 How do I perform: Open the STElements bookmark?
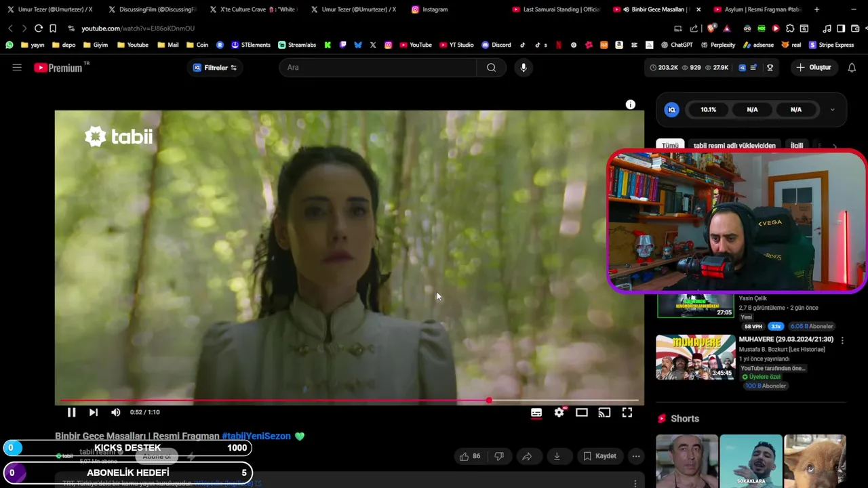pos(251,45)
